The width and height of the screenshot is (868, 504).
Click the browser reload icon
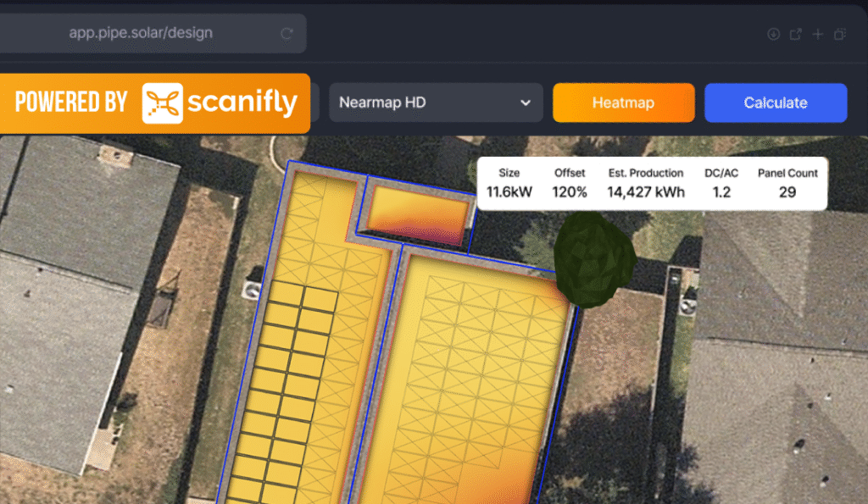(287, 34)
